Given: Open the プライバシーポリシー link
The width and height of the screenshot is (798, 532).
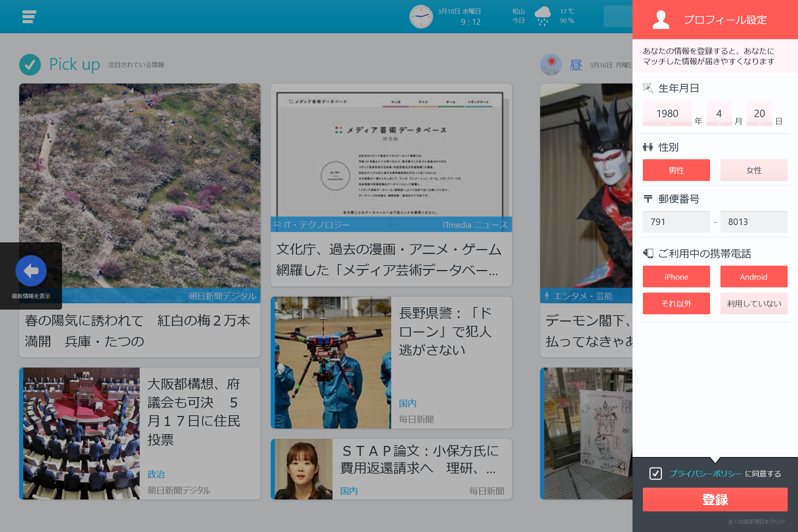Looking at the screenshot, I should pos(705,473).
